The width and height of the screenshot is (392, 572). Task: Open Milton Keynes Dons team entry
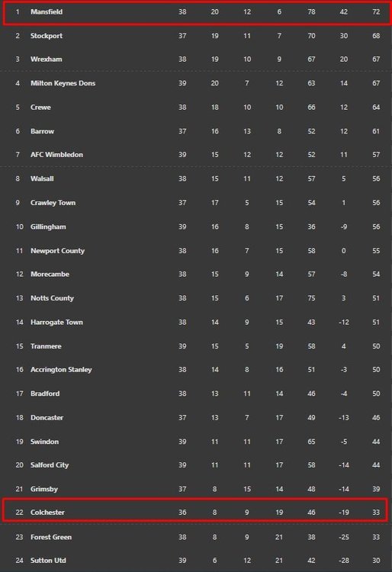click(63, 83)
